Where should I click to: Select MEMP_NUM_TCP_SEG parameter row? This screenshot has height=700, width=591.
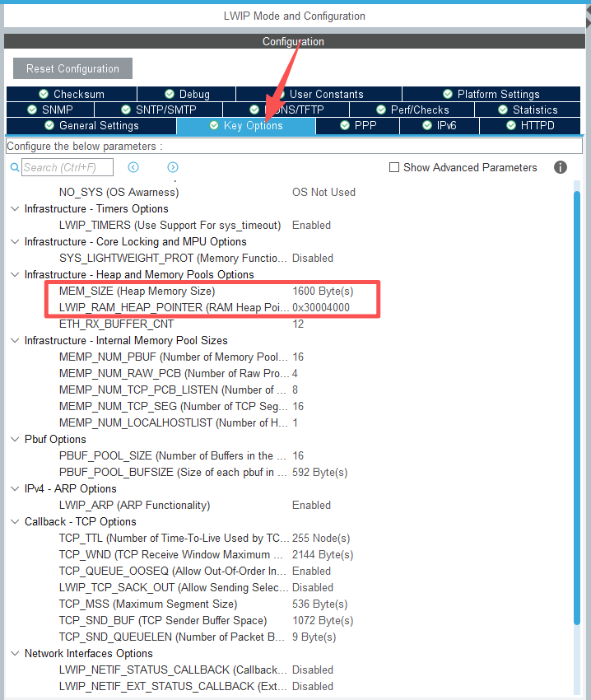pos(181,406)
